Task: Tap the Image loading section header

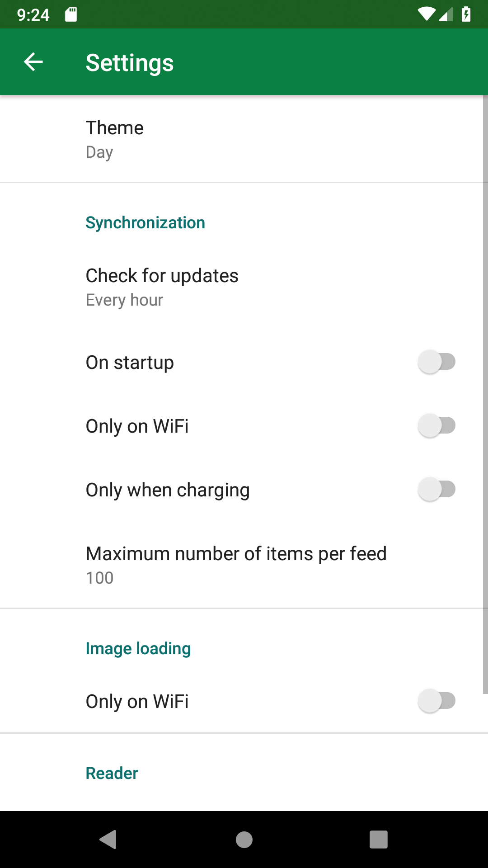Action: point(138,649)
